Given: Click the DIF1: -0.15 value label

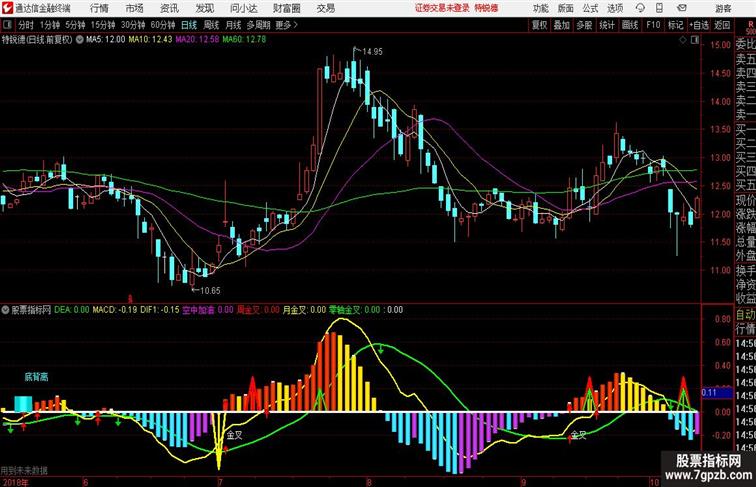Looking at the screenshot, I should click(160, 310).
